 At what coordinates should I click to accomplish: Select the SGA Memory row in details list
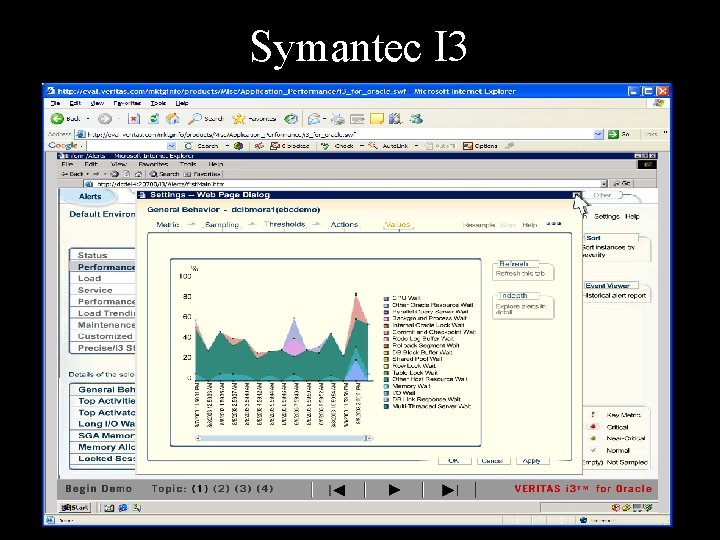point(103,435)
